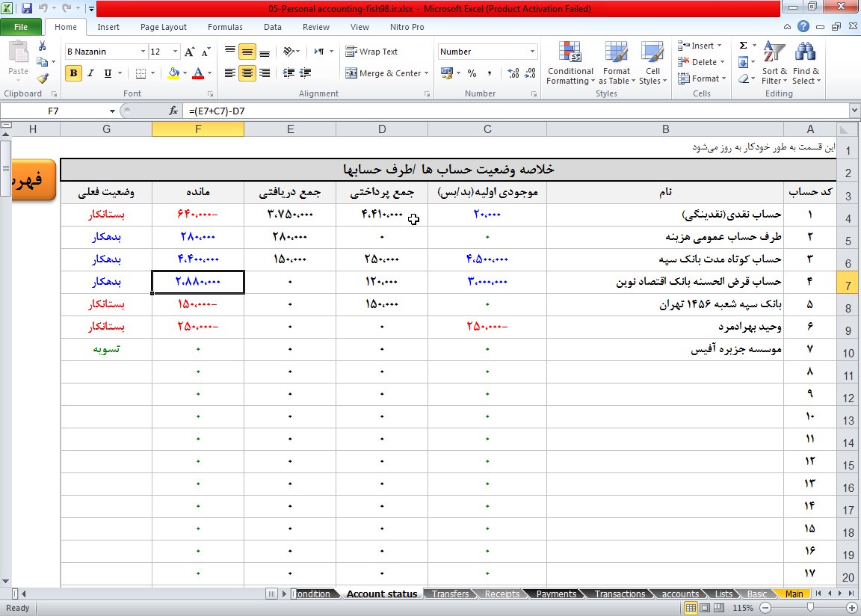Open the font size dropdown

[175, 52]
